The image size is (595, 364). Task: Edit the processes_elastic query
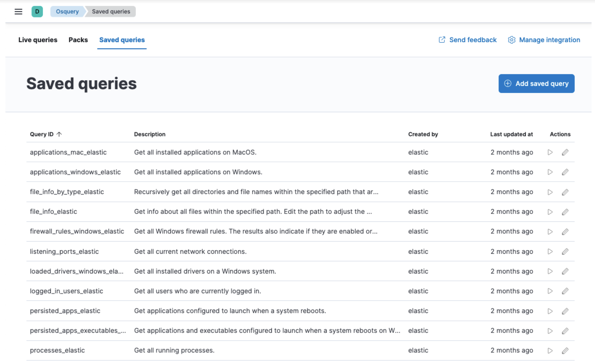click(566, 351)
